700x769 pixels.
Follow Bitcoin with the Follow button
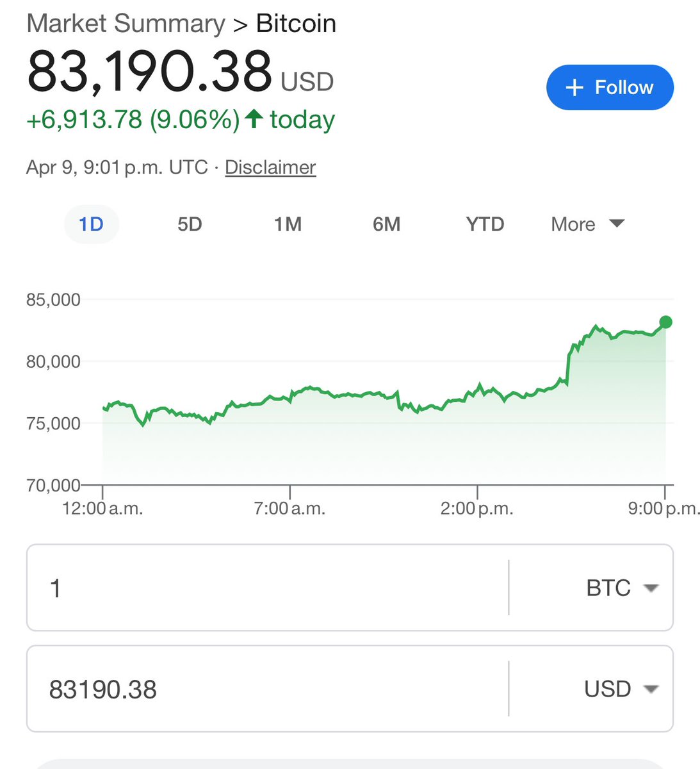[x=610, y=87]
